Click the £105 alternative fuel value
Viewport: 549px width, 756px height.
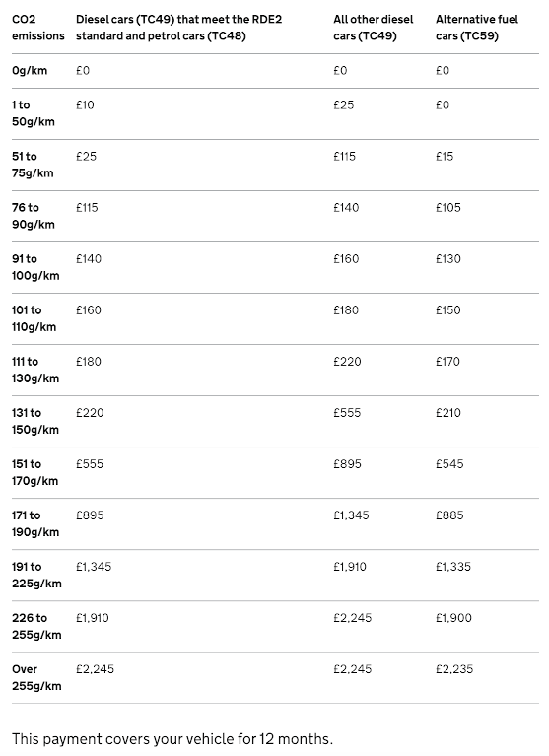(x=448, y=207)
